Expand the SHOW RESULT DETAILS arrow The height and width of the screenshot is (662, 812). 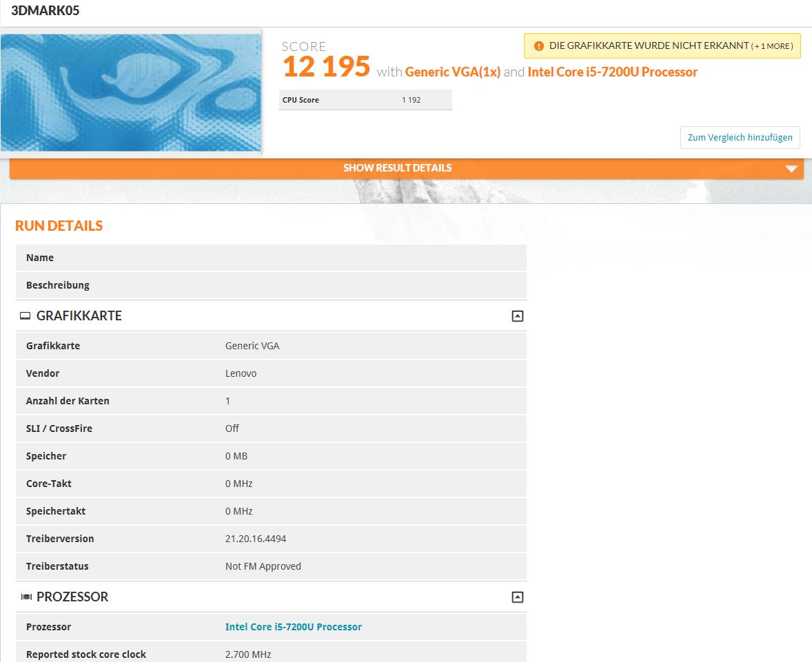click(791, 169)
